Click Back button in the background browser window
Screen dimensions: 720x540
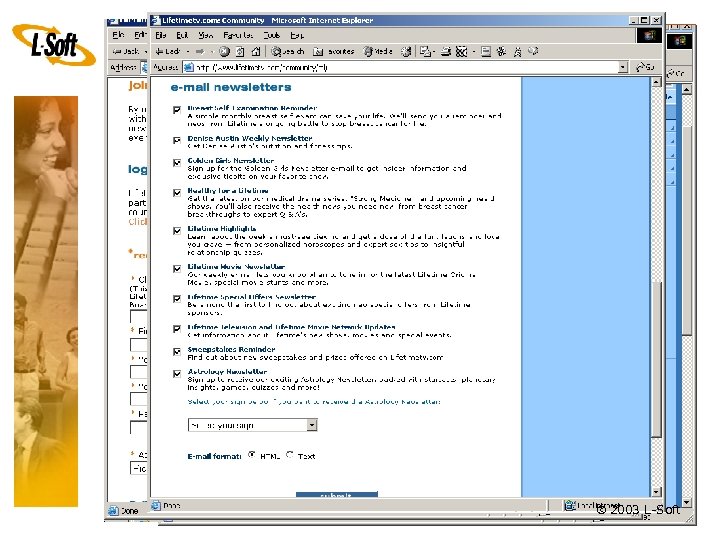pyautogui.click(x=127, y=51)
